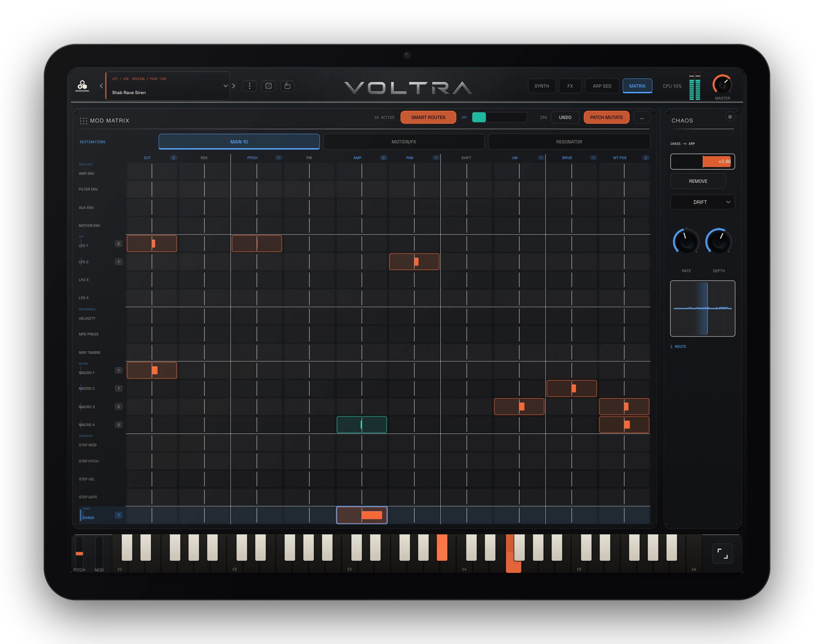Select the RESONATOR destinations tab
The image size is (814, 644).
(x=569, y=142)
